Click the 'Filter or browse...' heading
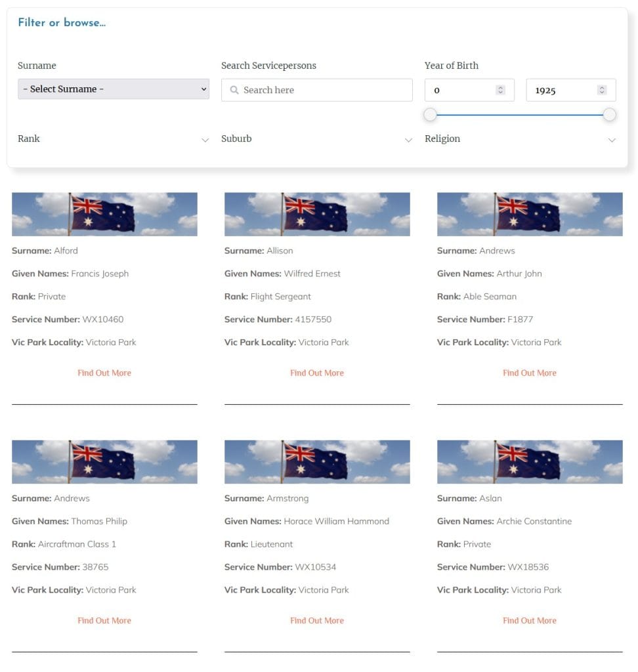Screen dimensions: 638x672 pyautogui.click(x=62, y=22)
